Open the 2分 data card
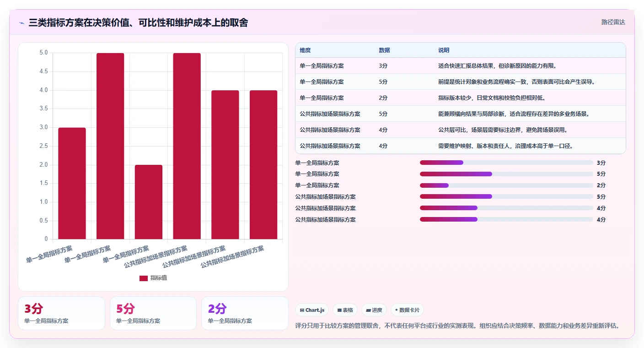The height and width of the screenshot is (348, 644). tap(245, 313)
